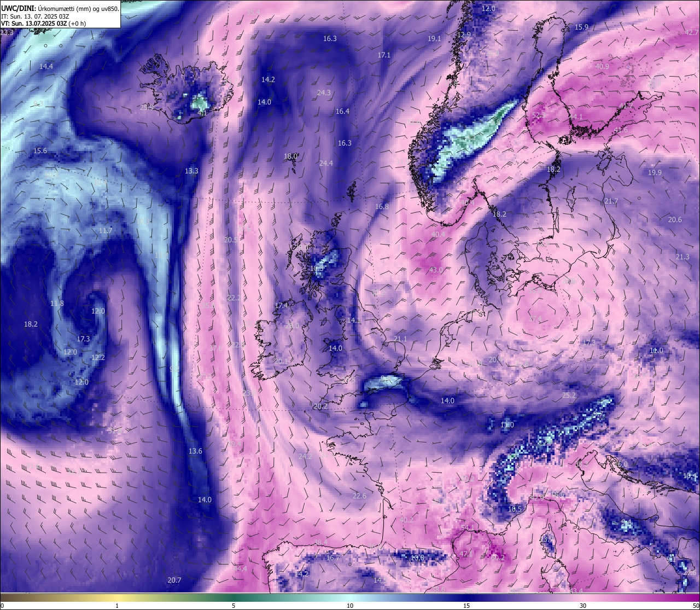Click the 12.9 value over northern Norway
700x610 pixels.
coord(464,34)
